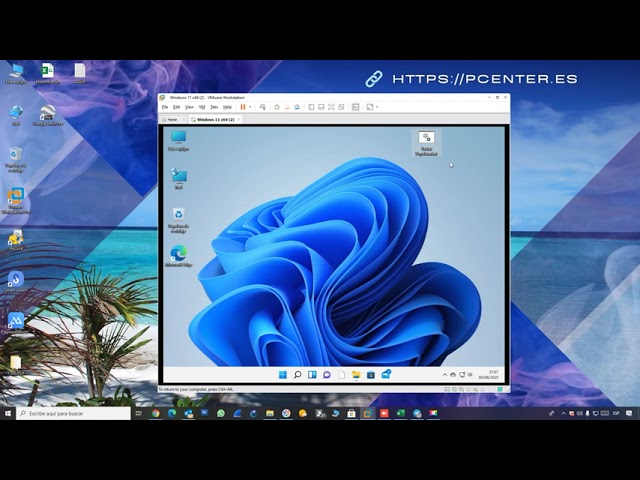Open the Help menu in VMware Workstation
This screenshot has height=480, width=640.
pyautogui.click(x=227, y=107)
